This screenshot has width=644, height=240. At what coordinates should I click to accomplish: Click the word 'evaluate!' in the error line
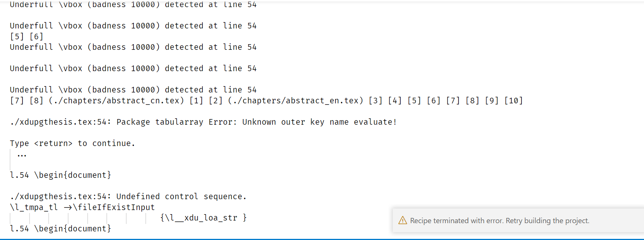click(x=375, y=122)
